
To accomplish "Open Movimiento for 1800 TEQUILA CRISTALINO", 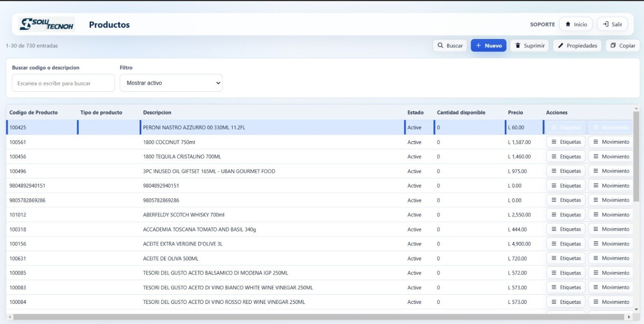I will [x=611, y=156].
